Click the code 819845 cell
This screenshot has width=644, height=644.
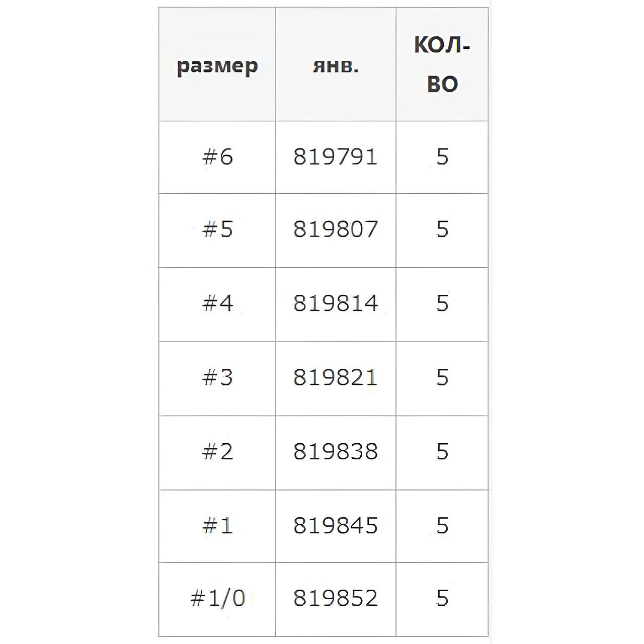coord(336,526)
